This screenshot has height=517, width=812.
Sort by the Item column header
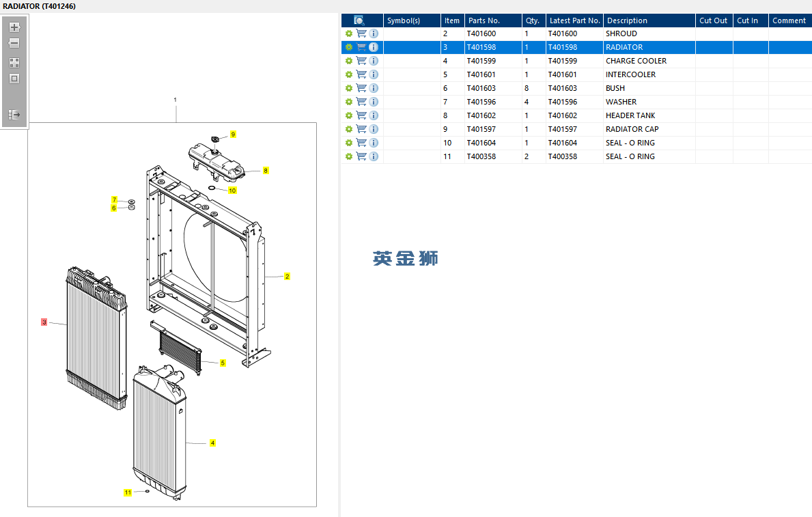click(x=452, y=20)
